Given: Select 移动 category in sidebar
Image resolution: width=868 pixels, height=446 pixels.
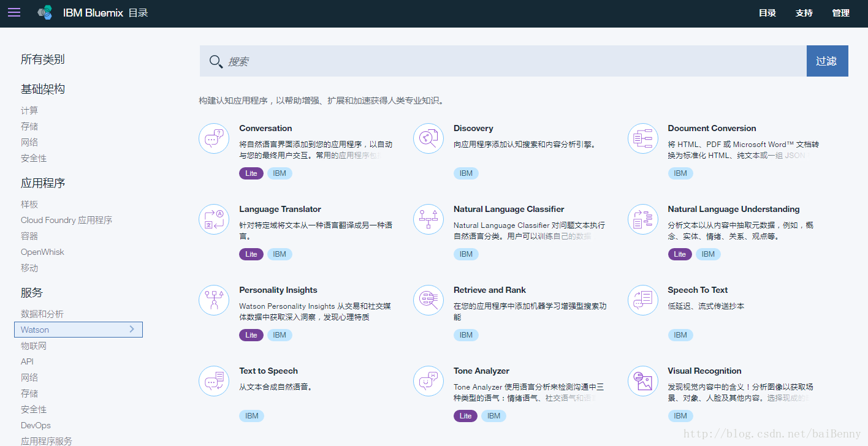Looking at the screenshot, I should [29, 268].
